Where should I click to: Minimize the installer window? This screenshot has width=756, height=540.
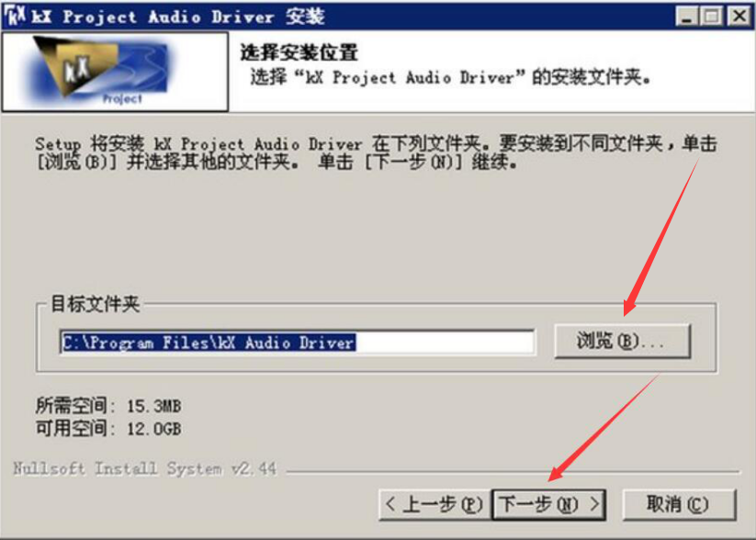(x=686, y=17)
